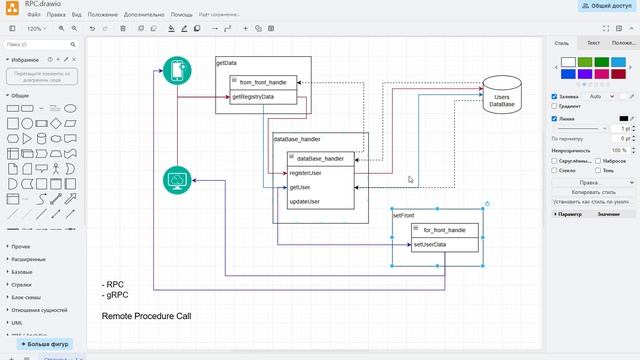This screenshot has width=640, height=360.
Task: Uncheck the Линия line checkbox
Action: (554, 119)
